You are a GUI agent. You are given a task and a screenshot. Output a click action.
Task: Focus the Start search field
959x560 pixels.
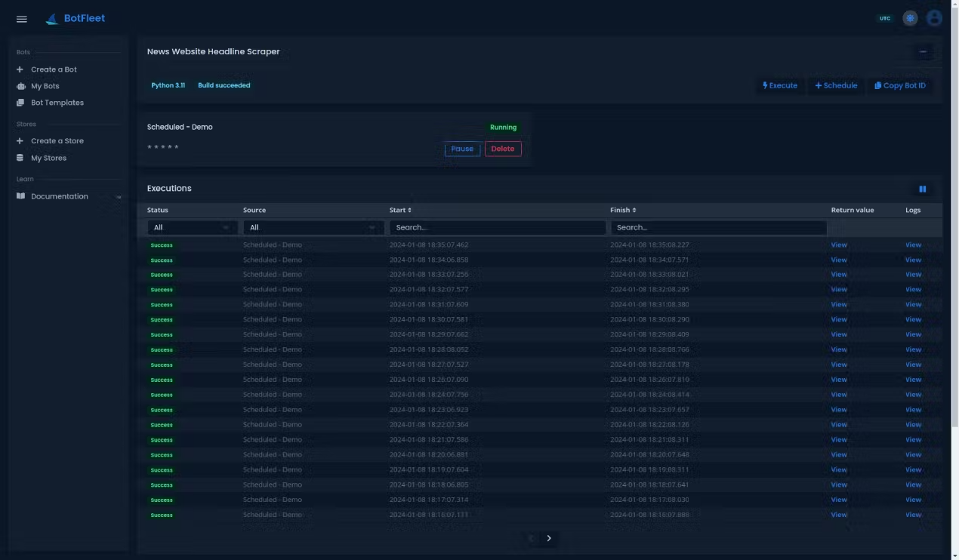coord(498,227)
